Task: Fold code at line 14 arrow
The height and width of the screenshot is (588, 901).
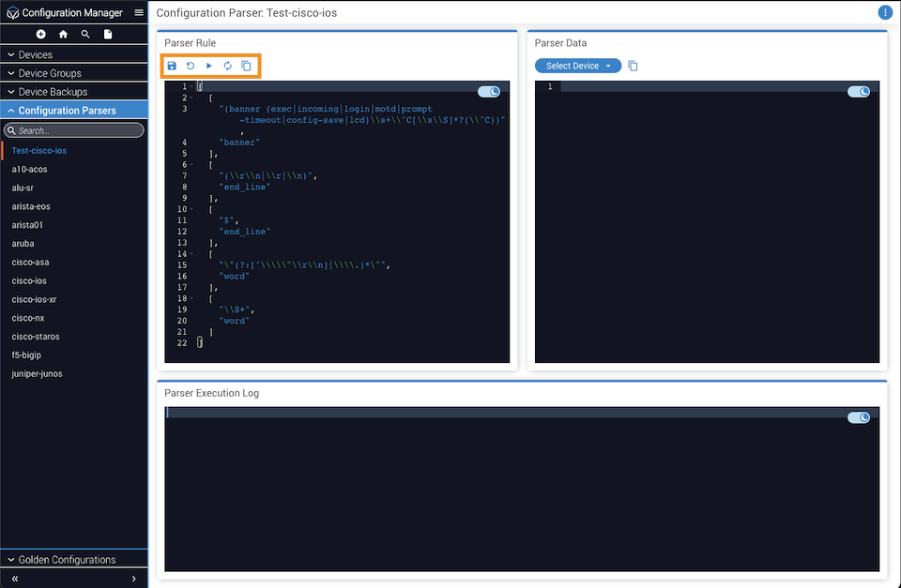Action: (x=191, y=254)
